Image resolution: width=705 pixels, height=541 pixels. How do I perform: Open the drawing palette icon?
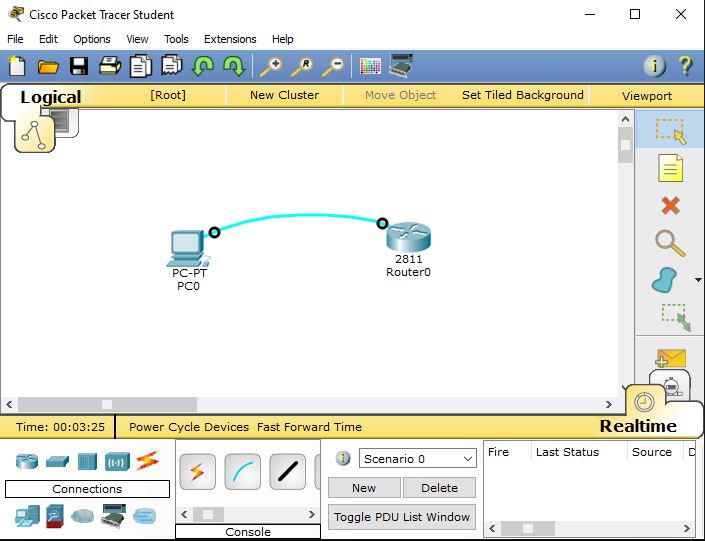click(370, 67)
